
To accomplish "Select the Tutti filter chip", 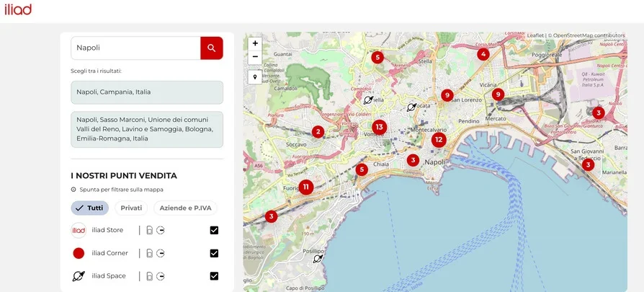I will tap(90, 208).
